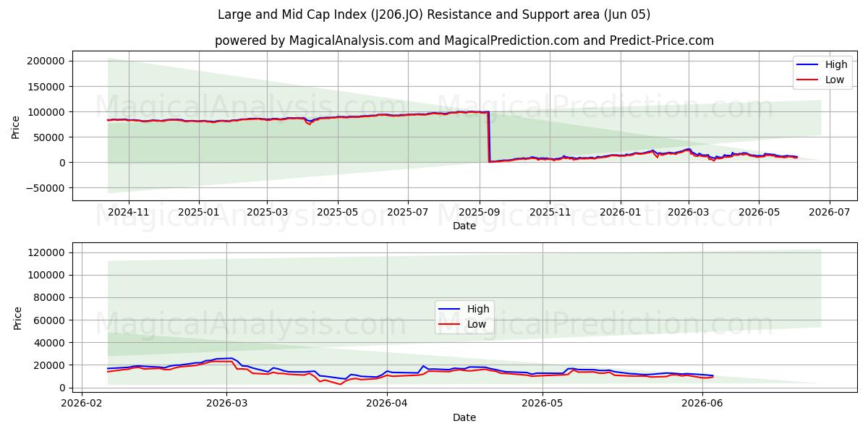Click the 'Low' legend entry in the bottom chart
This screenshot has height=434, width=868.
pos(477,324)
